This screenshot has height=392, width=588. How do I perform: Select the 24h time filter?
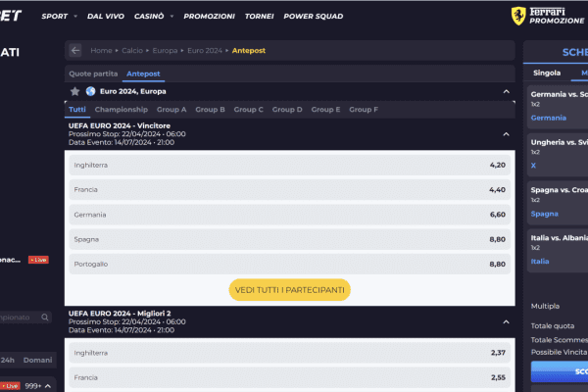point(8,360)
